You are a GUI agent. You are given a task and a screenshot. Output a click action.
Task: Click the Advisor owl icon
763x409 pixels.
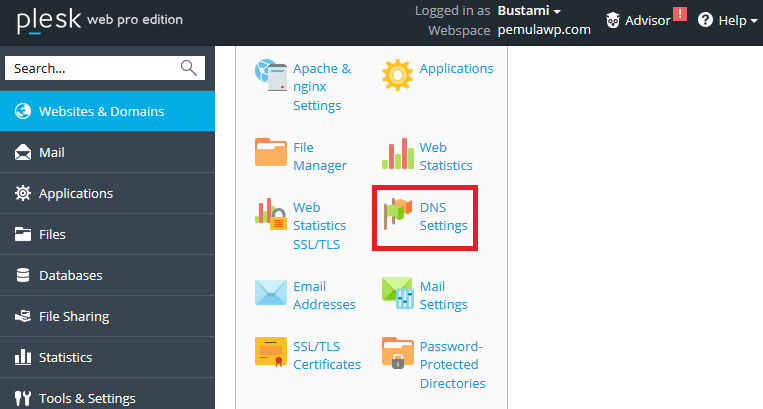(613, 20)
